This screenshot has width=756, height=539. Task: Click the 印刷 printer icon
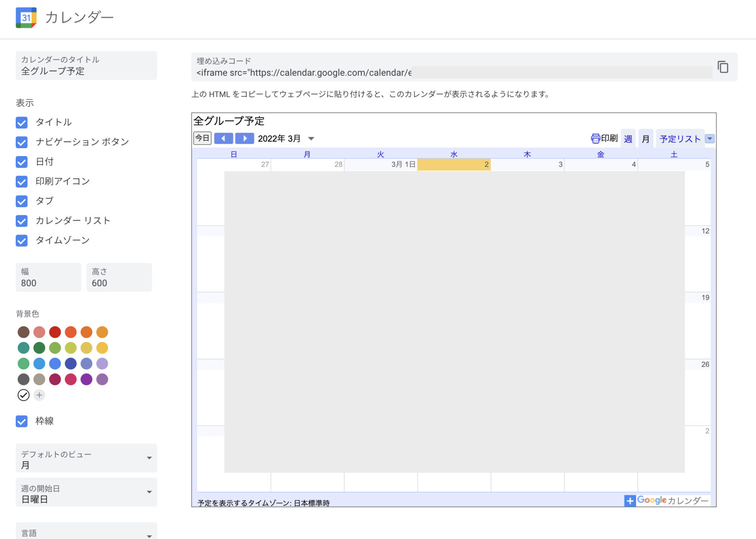(595, 139)
